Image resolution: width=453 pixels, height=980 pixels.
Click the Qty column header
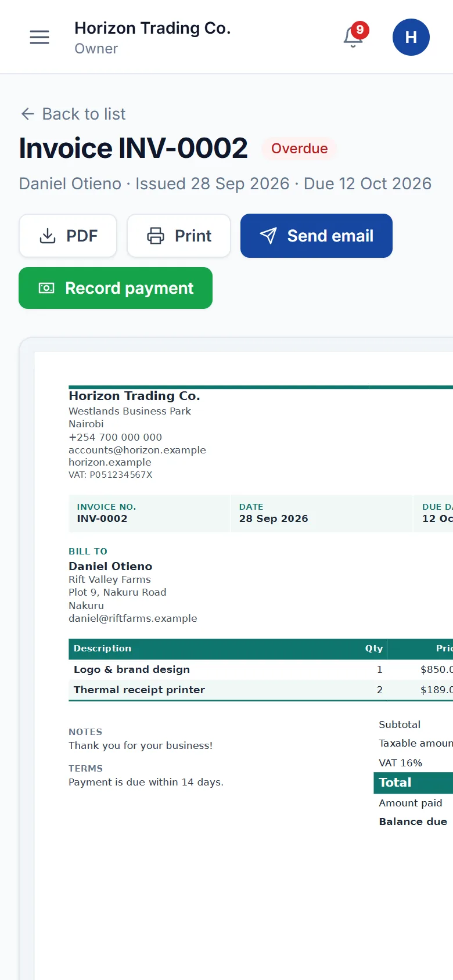pos(374,648)
